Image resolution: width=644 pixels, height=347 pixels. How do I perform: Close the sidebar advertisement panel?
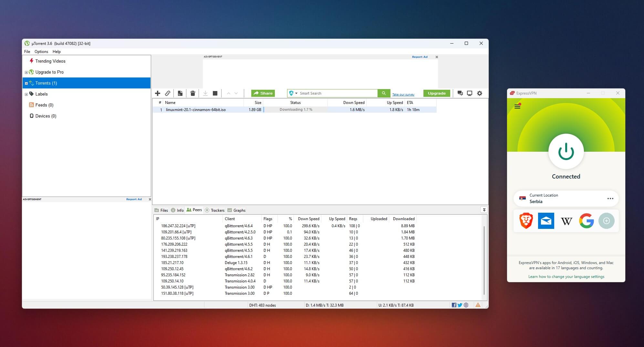click(x=150, y=199)
